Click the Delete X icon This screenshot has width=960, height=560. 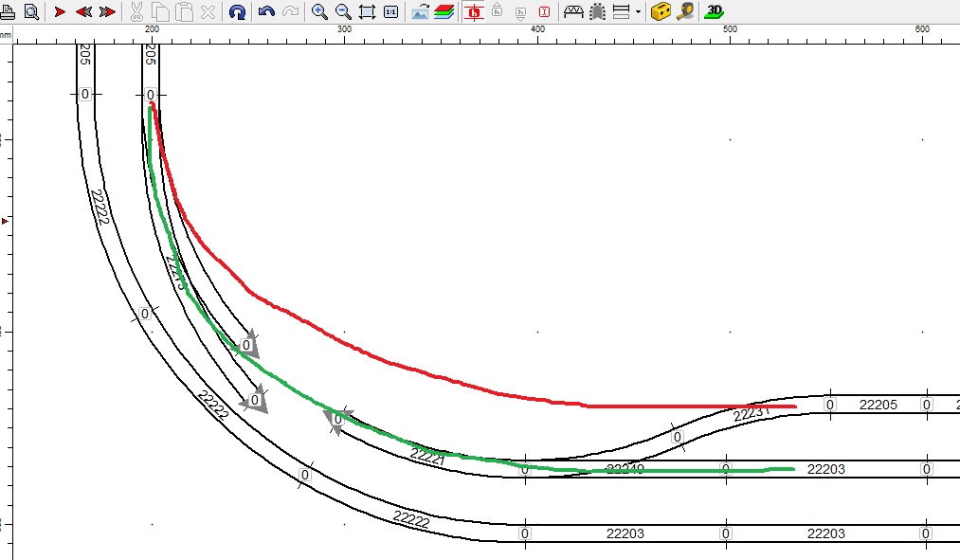208,11
